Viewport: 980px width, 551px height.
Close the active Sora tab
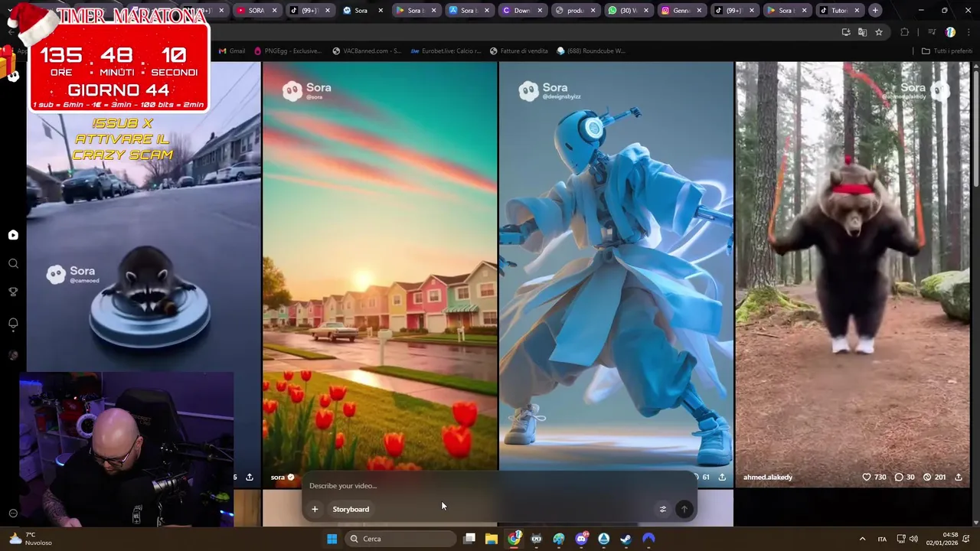pyautogui.click(x=381, y=11)
